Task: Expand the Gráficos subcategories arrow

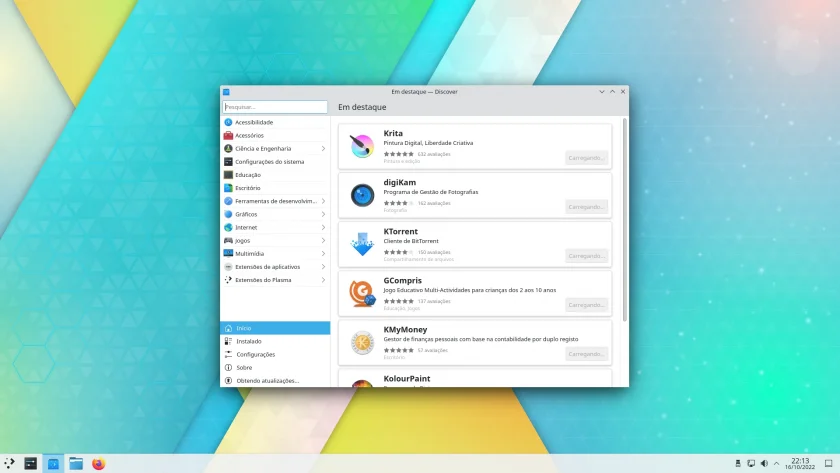Action: point(323,214)
